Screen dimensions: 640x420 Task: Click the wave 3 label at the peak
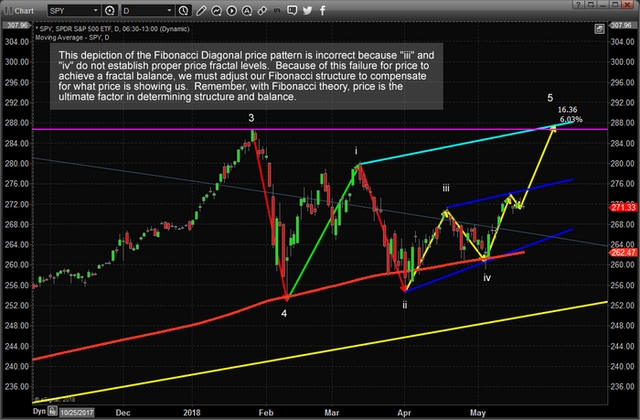pos(251,118)
